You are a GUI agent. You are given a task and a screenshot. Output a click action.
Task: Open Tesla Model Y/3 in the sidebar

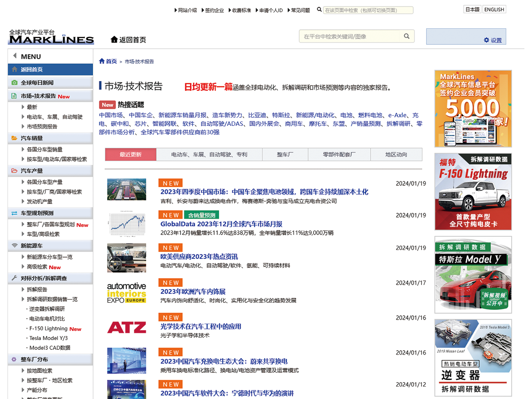pyautogui.click(x=48, y=338)
